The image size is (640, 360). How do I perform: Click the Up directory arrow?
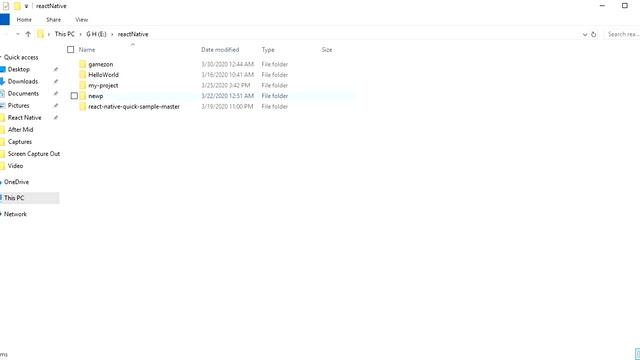tap(28, 34)
